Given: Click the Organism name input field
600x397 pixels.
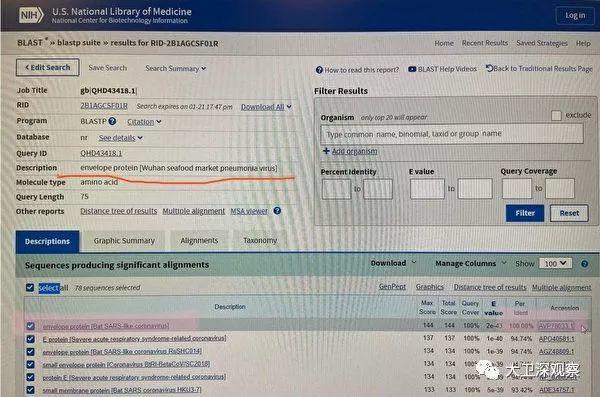Looking at the screenshot, I should [x=452, y=134].
